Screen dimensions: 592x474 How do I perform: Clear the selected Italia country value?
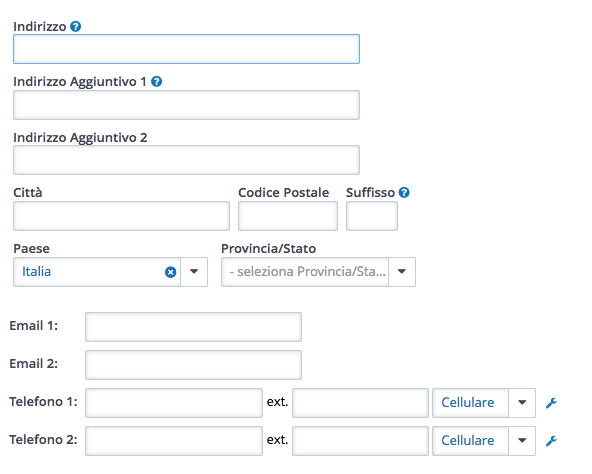tap(171, 272)
